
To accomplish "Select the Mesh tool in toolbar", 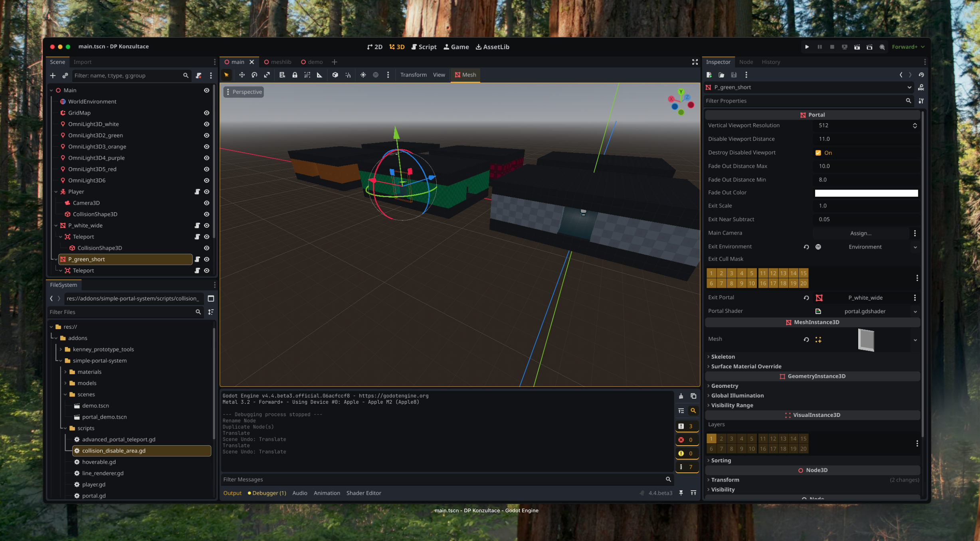I will pyautogui.click(x=466, y=74).
